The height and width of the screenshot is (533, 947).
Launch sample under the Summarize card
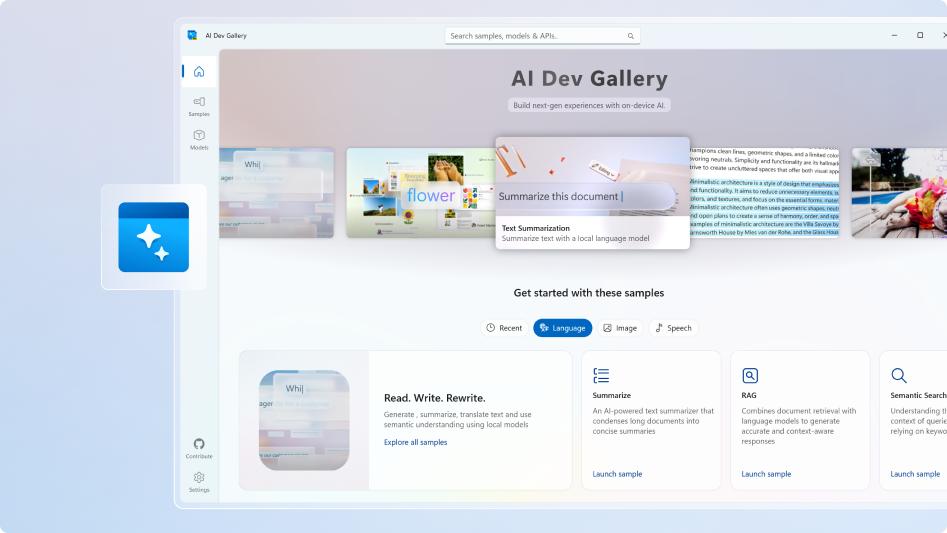click(617, 474)
